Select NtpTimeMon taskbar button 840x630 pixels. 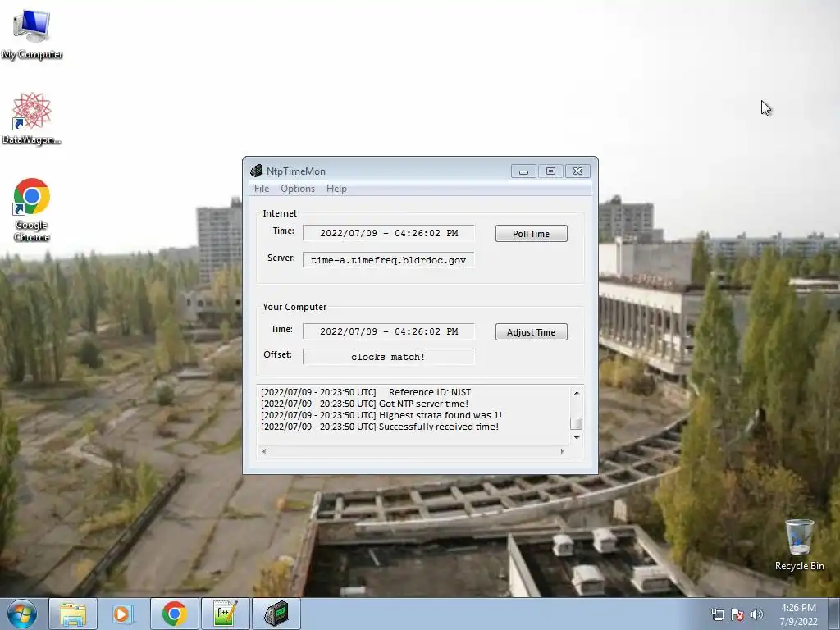pyautogui.click(x=276, y=614)
